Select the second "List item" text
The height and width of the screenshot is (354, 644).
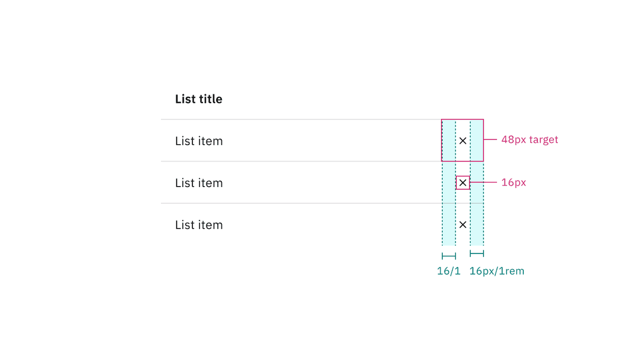coord(198,183)
